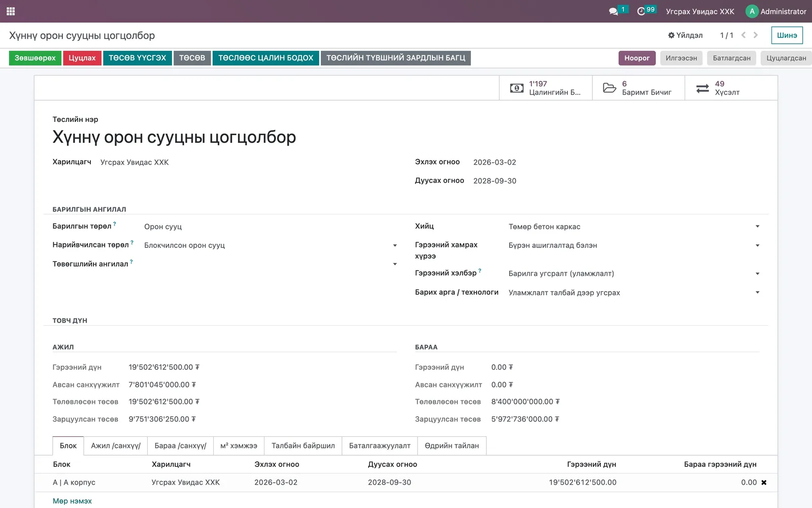Open the Үйлдэл actions menu
Screen dimensions: 812x508
(x=685, y=35)
